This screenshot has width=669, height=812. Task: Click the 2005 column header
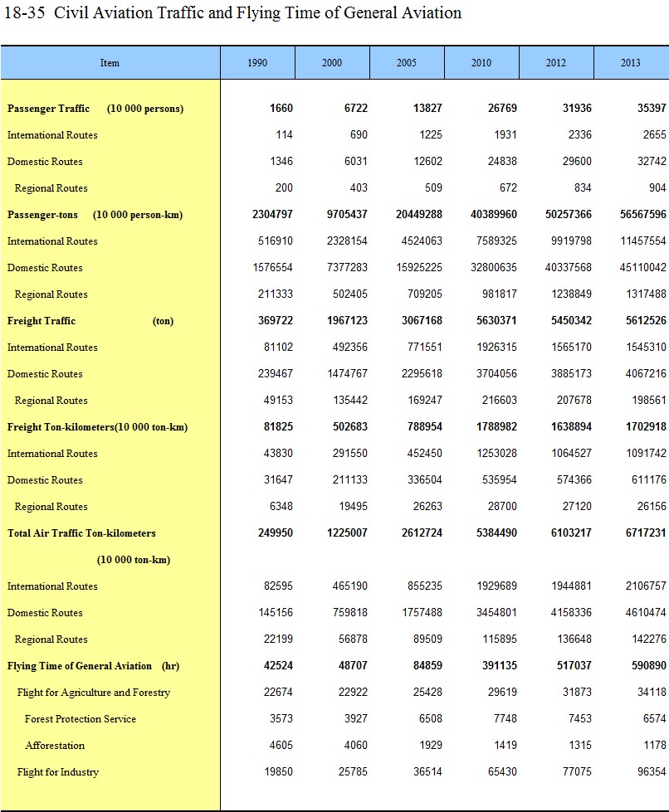tap(407, 63)
